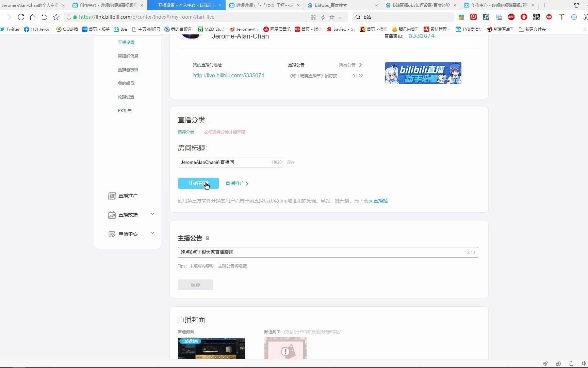The image size is (588, 368).
Task: Click the 申请中心 icon in sidebar
Action: (112, 234)
